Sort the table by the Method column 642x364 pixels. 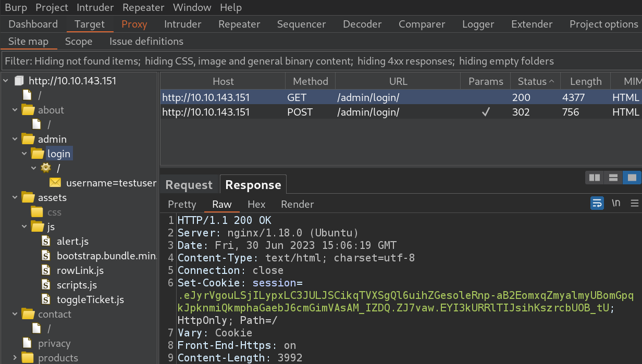point(311,81)
